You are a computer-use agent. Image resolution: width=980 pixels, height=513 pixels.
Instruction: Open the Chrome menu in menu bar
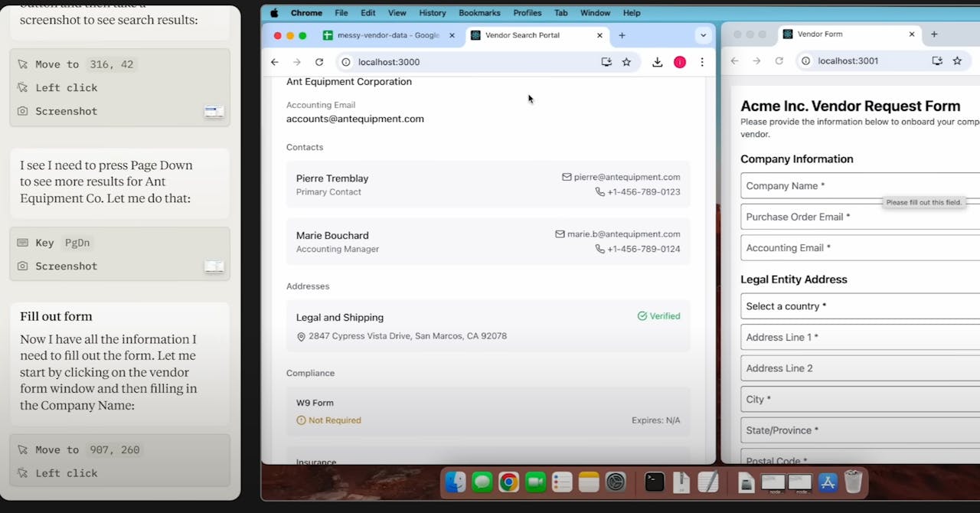pyautogui.click(x=306, y=13)
